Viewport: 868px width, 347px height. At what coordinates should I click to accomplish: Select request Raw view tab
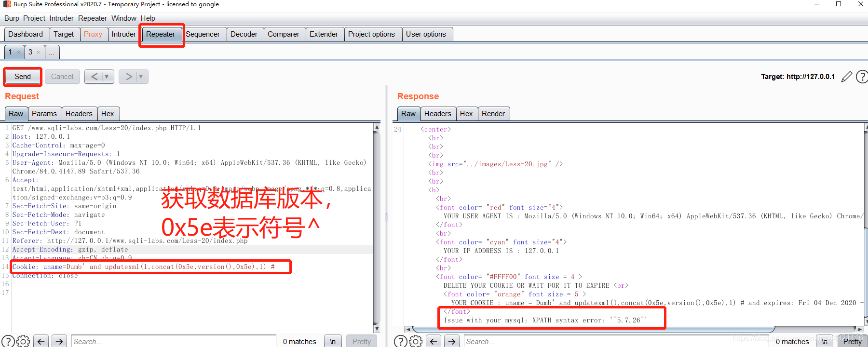tap(16, 114)
